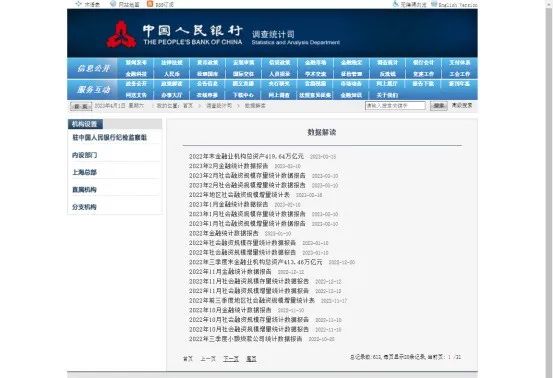Click the 无障碍浏览 accessibility icon
Image resolution: width=553 pixels, height=378 pixels.
396,4
